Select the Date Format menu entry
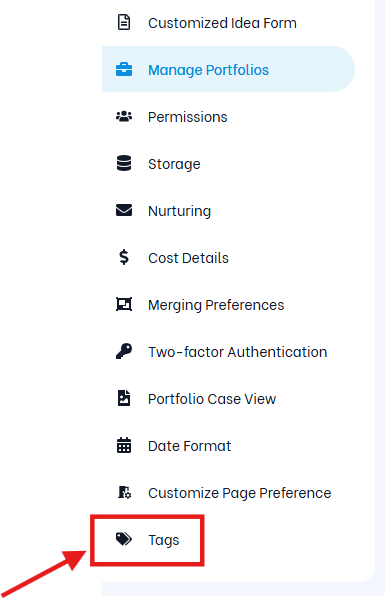The image size is (385, 598). (x=228, y=445)
